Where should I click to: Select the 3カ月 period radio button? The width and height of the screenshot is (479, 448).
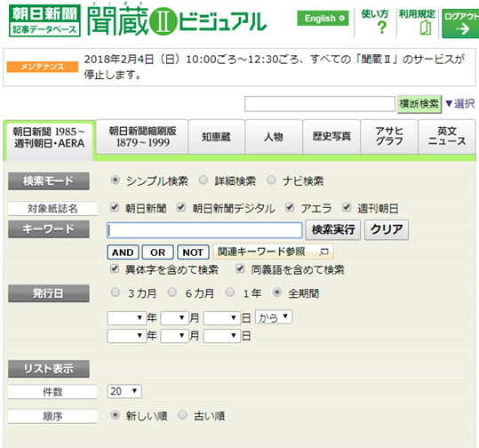click(116, 292)
